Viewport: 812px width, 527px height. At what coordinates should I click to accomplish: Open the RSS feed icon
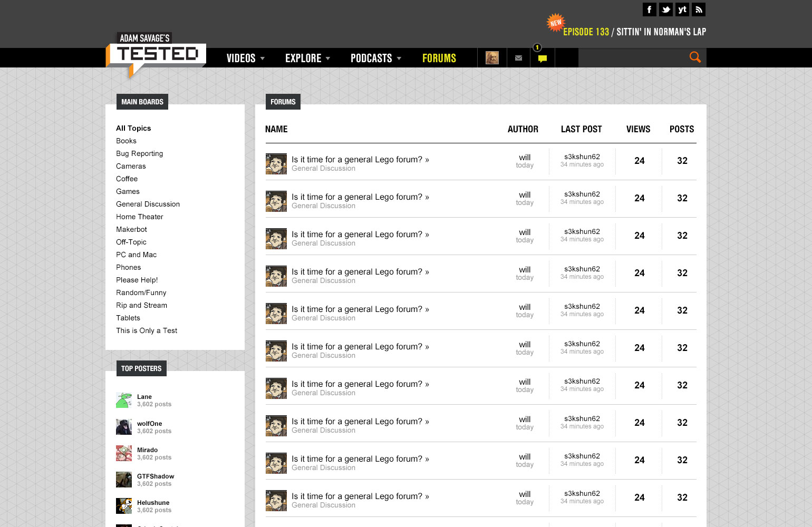[x=699, y=9]
